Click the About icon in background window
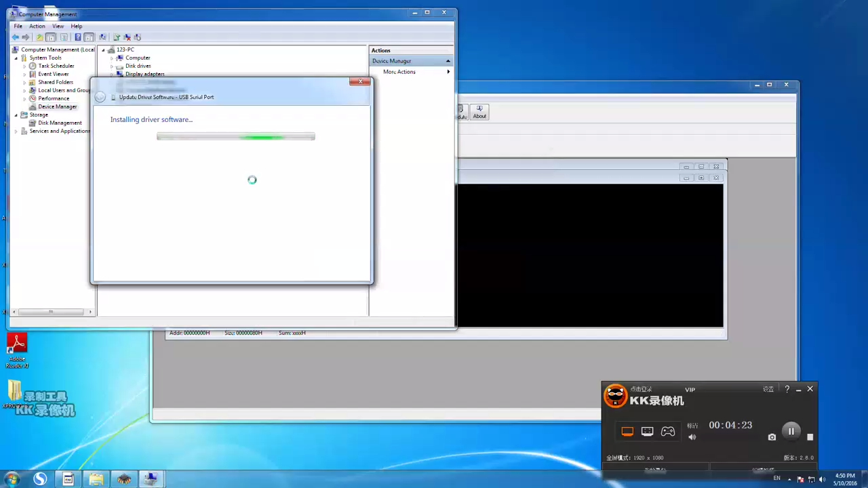Screen dimensions: 868x488 [x=479, y=112]
